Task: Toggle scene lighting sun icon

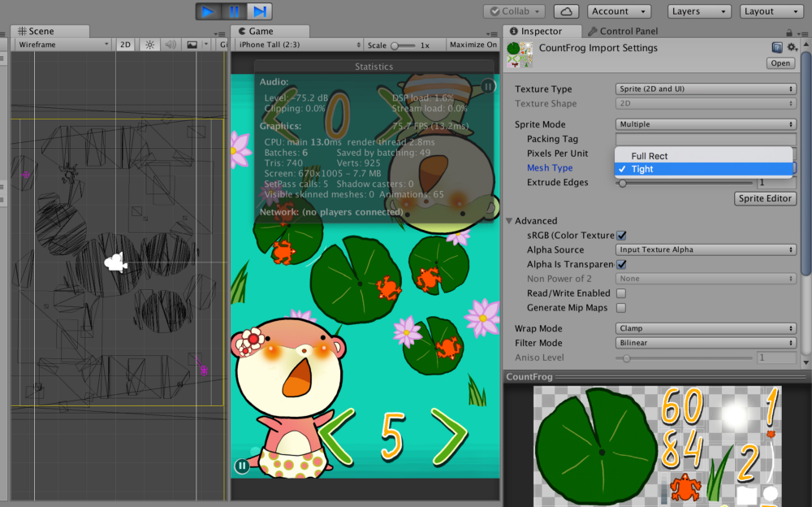Action: click(x=149, y=45)
